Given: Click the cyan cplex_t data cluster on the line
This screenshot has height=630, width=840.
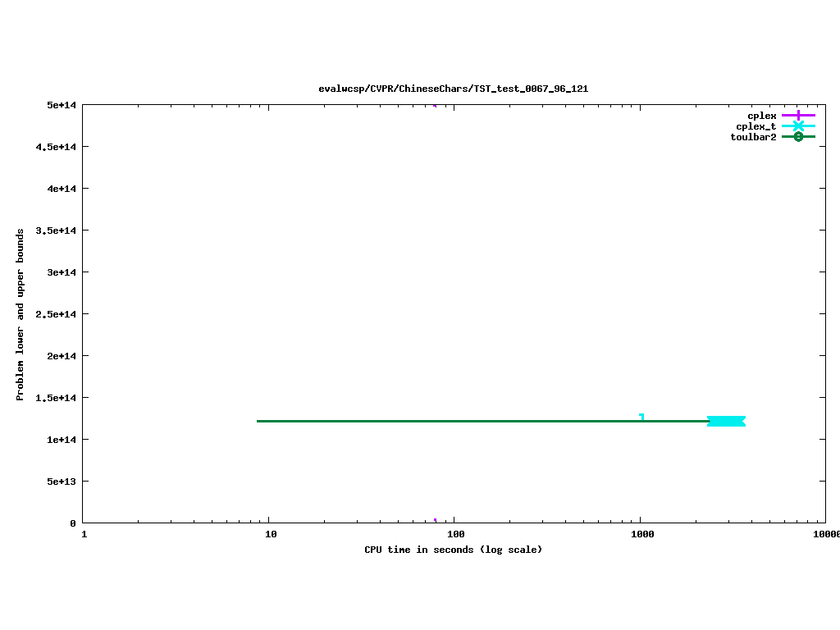Looking at the screenshot, I should pos(726,421).
